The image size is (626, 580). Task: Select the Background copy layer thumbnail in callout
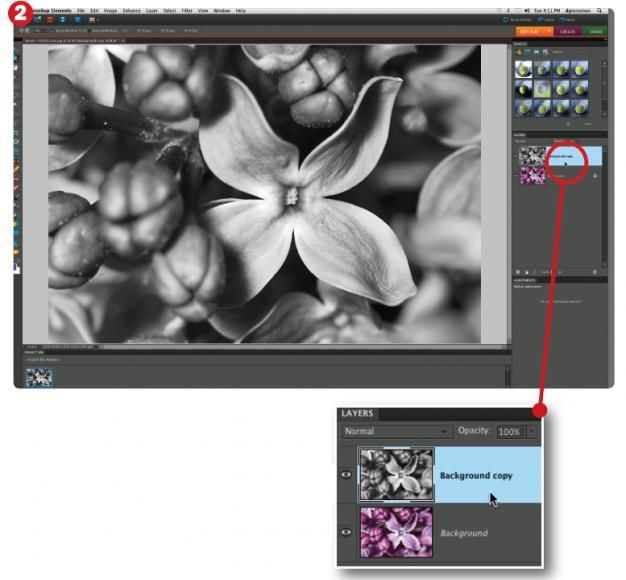tap(396, 474)
